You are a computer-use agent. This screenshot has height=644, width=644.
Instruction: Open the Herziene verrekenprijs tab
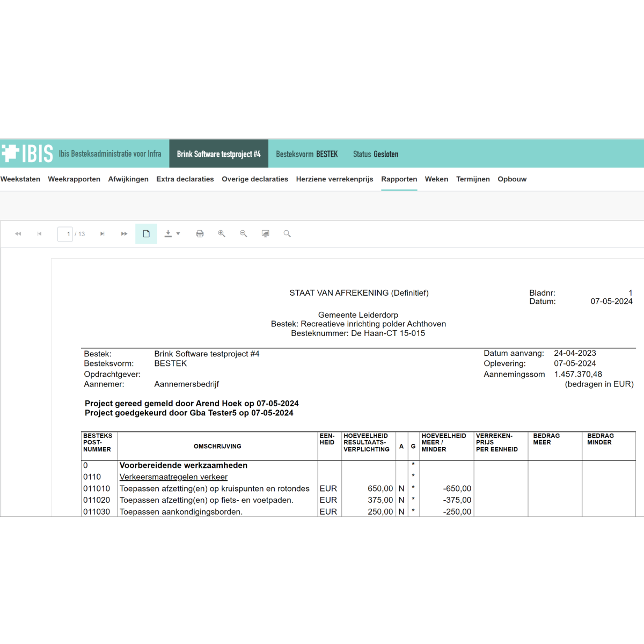(x=334, y=179)
